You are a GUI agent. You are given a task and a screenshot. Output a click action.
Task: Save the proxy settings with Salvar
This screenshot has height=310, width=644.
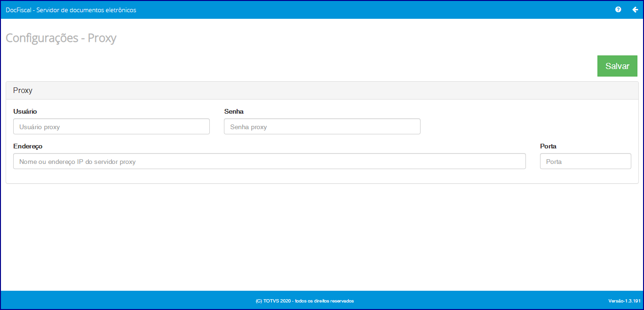617,66
